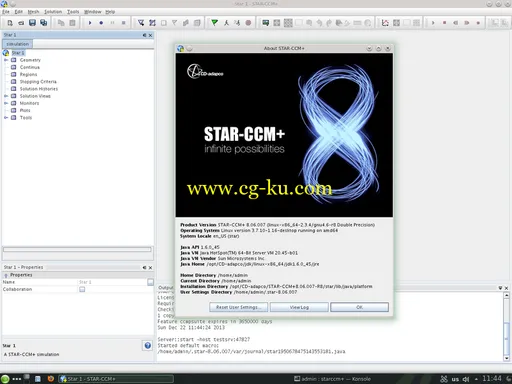Collapse the Properties section arrow
The image size is (512, 384).
pyautogui.click(x=6, y=275)
